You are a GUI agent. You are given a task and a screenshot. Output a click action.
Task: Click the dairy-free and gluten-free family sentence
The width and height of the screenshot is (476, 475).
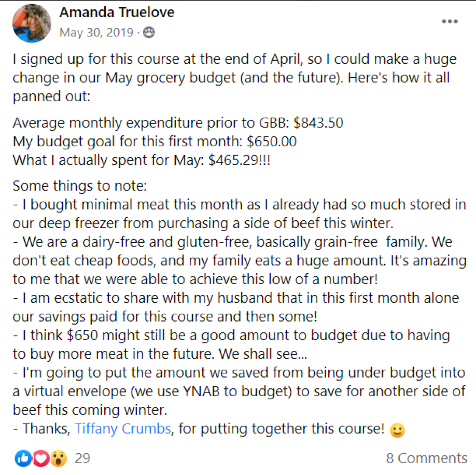(233, 242)
